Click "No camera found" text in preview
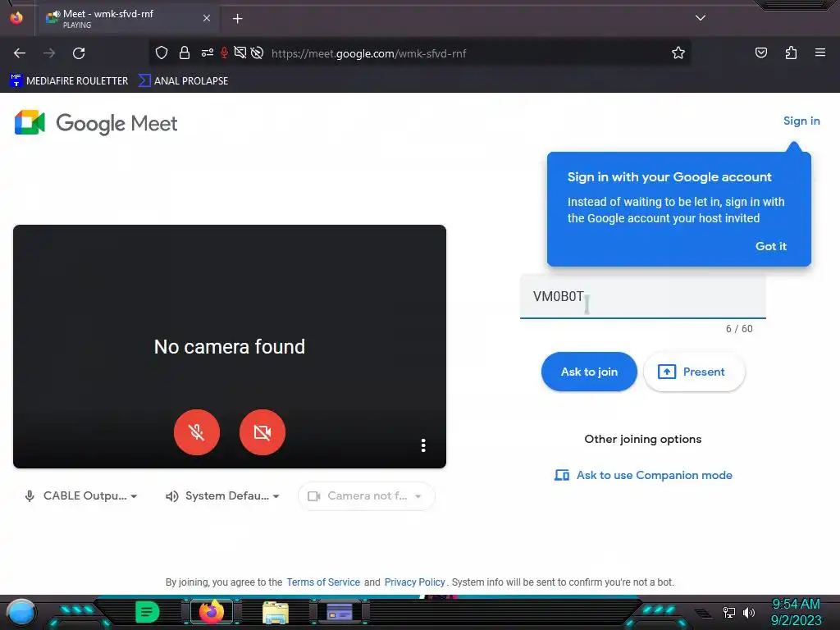 coord(230,347)
